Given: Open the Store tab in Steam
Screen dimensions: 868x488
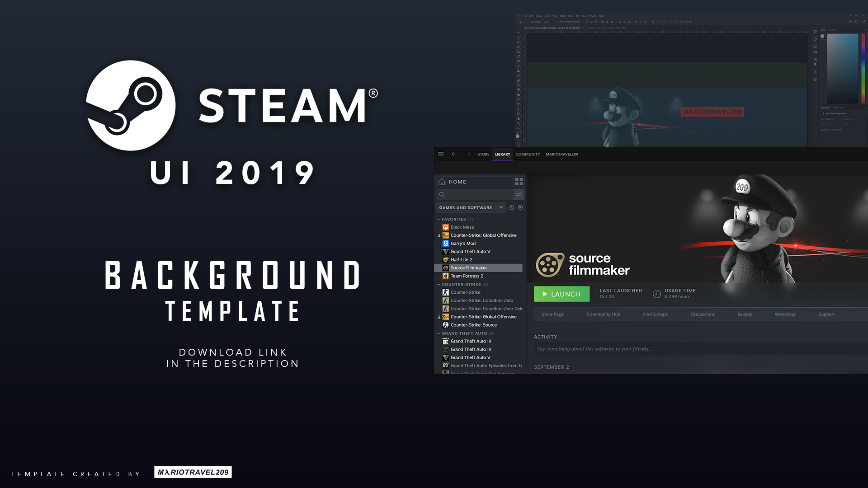Looking at the screenshot, I should [x=483, y=154].
